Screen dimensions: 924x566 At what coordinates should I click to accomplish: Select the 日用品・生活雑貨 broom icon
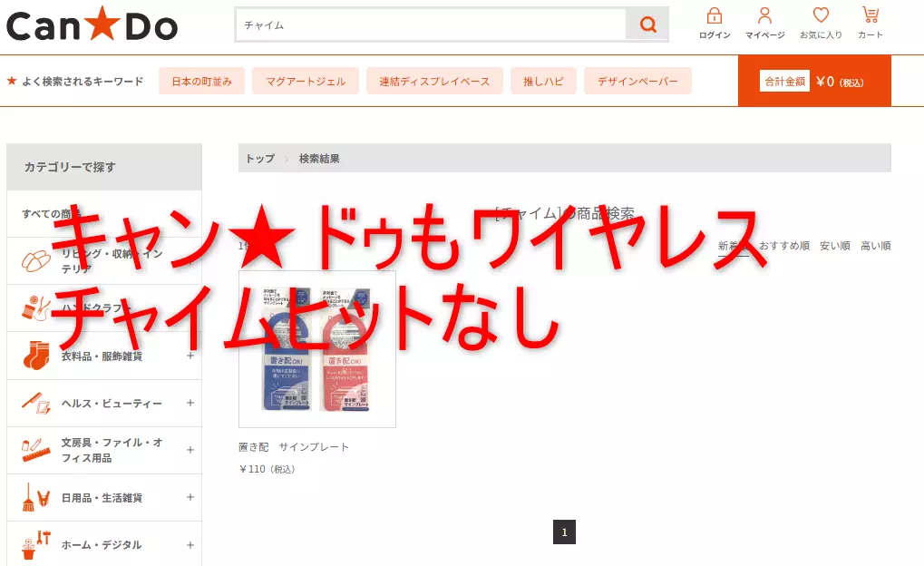click(35, 497)
